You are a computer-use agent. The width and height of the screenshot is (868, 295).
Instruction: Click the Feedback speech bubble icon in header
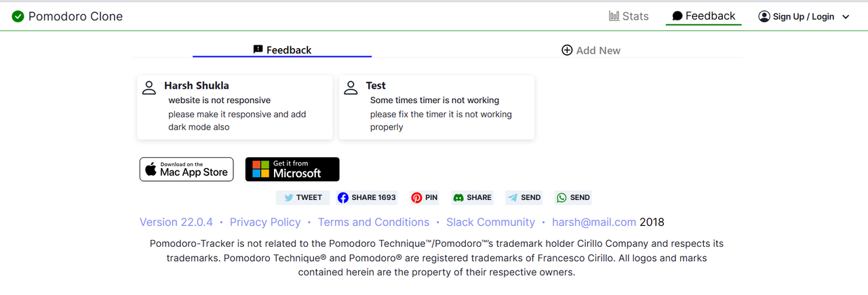[x=677, y=16]
